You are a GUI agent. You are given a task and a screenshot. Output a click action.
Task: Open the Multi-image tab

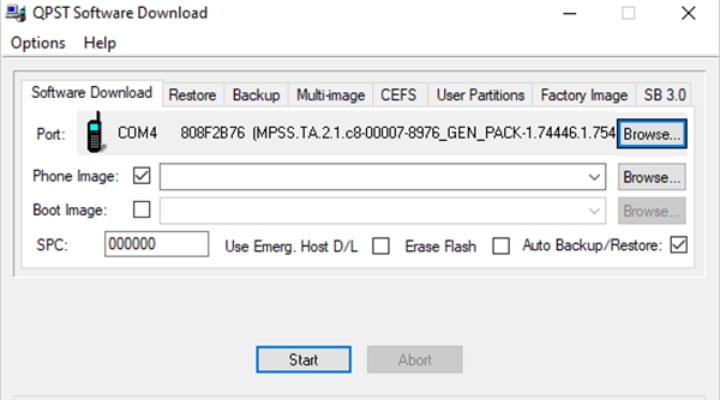click(331, 95)
